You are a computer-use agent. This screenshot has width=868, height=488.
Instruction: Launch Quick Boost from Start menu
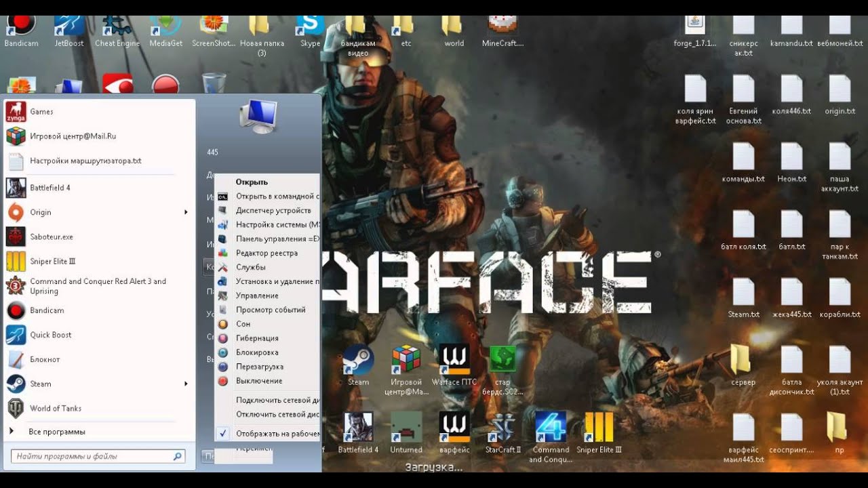[100, 335]
